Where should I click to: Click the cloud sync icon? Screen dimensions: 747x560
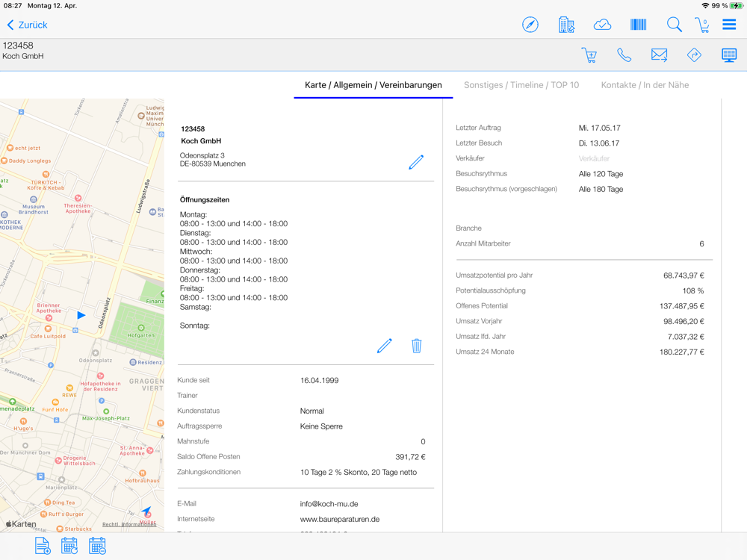(x=602, y=25)
